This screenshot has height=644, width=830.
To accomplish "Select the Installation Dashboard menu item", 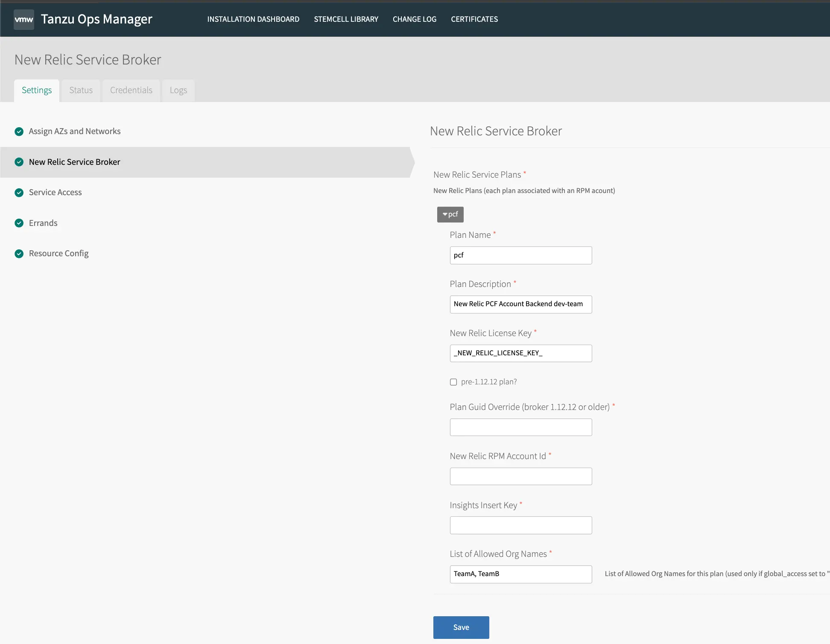I will click(x=253, y=19).
